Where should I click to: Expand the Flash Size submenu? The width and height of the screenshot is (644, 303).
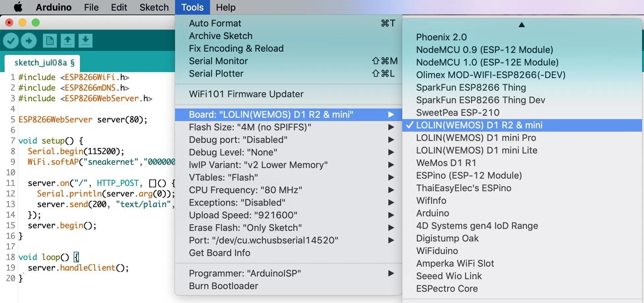click(288, 127)
